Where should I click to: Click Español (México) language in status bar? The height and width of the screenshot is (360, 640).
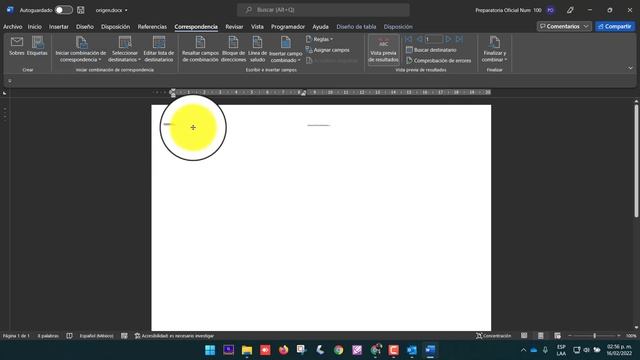pos(96,336)
